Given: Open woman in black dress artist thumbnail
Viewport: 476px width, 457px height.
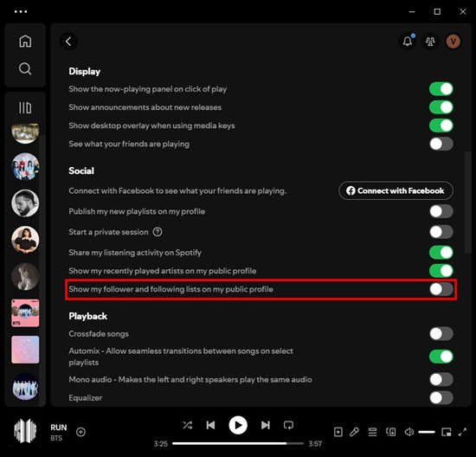Looking at the screenshot, I should tap(25, 240).
